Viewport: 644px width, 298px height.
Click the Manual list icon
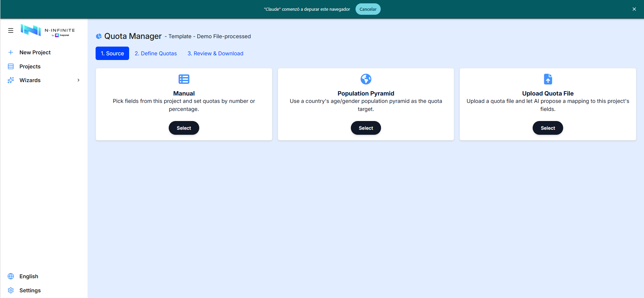184,79
